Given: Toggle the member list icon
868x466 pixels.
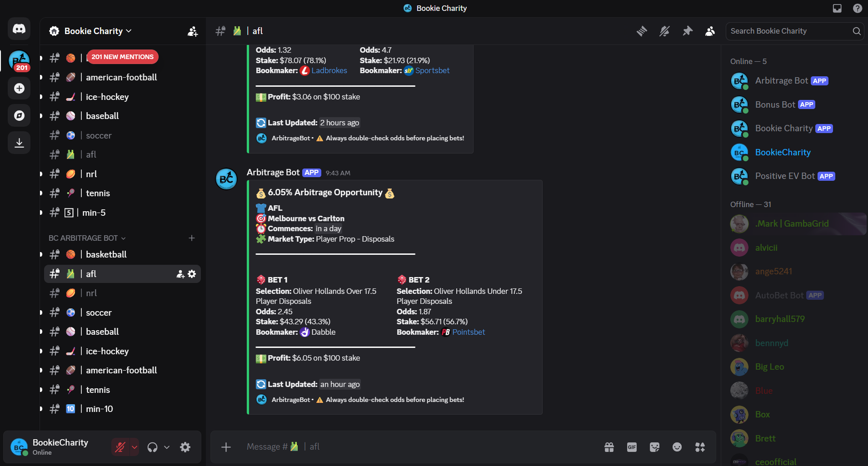Looking at the screenshot, I should tap(710, 31).
